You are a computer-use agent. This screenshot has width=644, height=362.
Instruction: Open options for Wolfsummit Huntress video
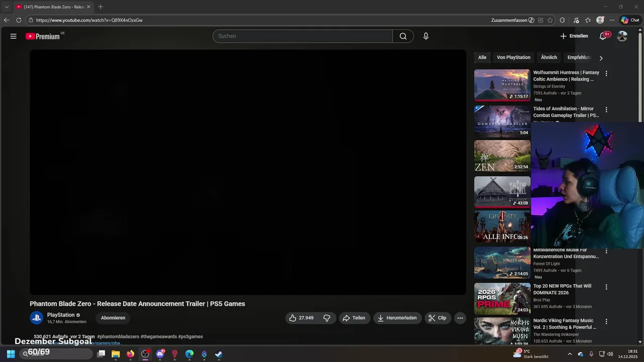point(606,73)
